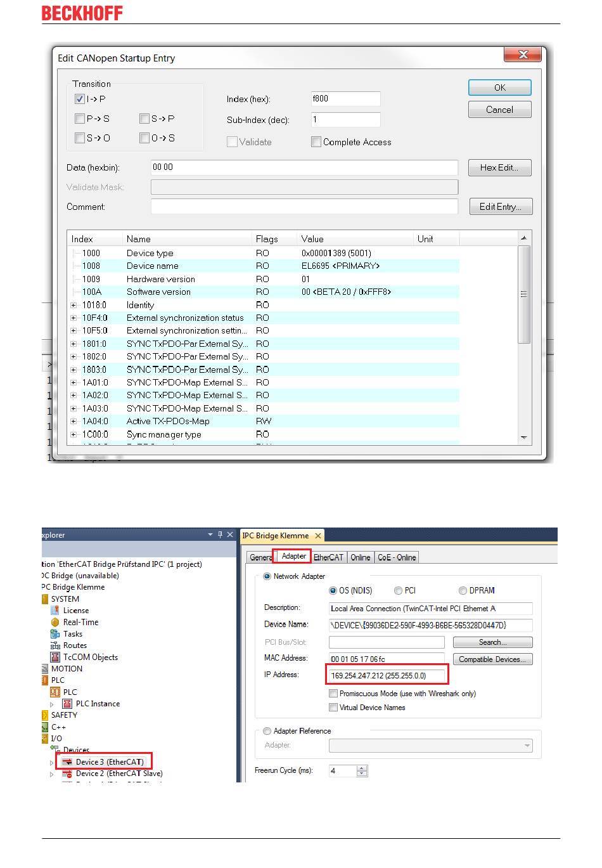Select the SAFETY tree node
This screenshot has width=602, height=868.
(x=64, y=715)
